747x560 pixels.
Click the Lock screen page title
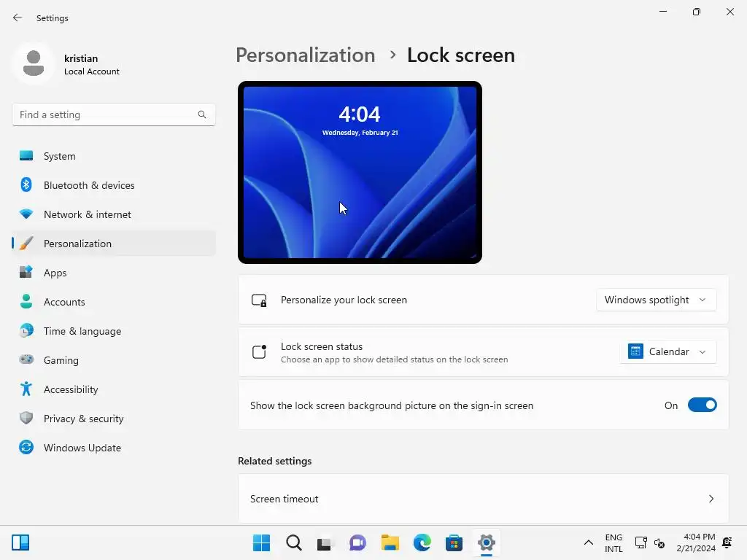tap(461, 55)
